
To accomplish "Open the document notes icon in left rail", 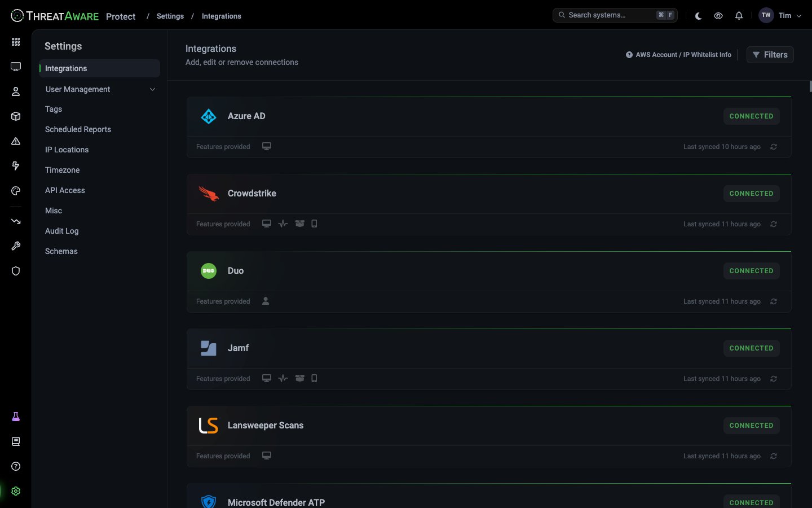I will (x=16, y=441).
